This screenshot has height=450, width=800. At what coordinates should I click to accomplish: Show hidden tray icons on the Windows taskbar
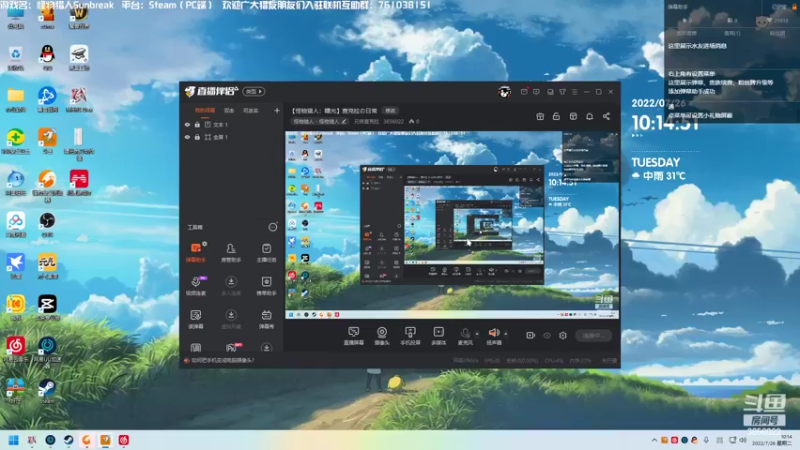point(654,440)
